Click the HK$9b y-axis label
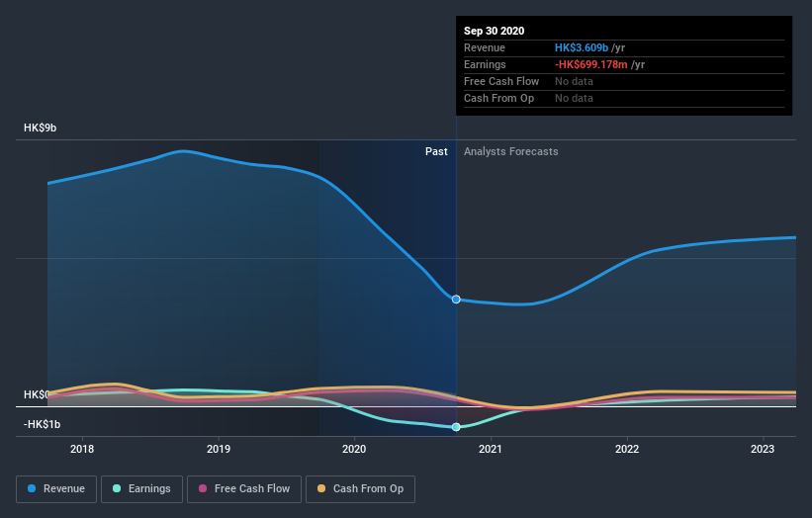 point(40,128)
